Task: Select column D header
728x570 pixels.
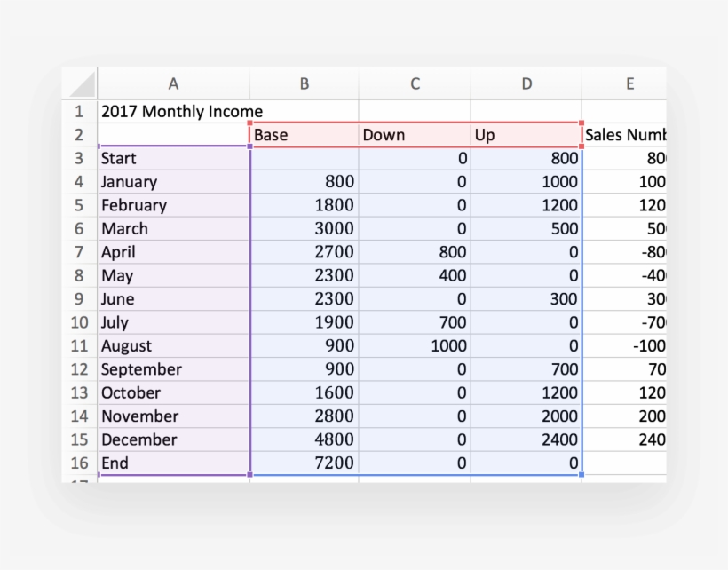Action: click(x=526, y=83)
